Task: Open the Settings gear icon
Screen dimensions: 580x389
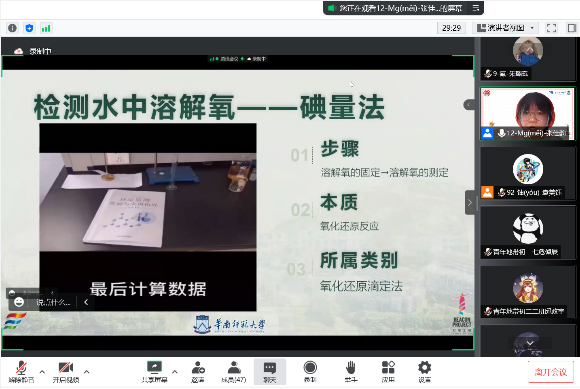Action: tap(424, 372)
